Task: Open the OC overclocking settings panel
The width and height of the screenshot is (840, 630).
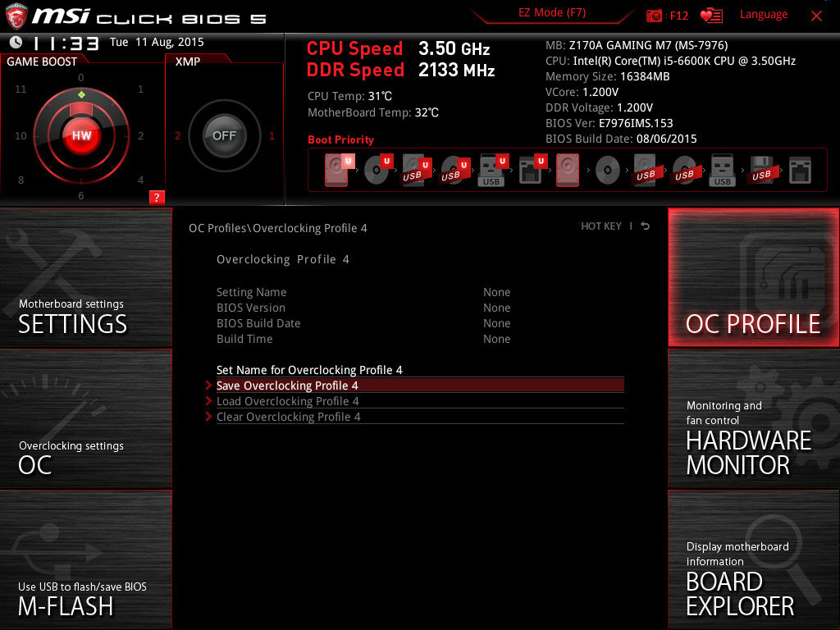Action: tap(85, 419)
